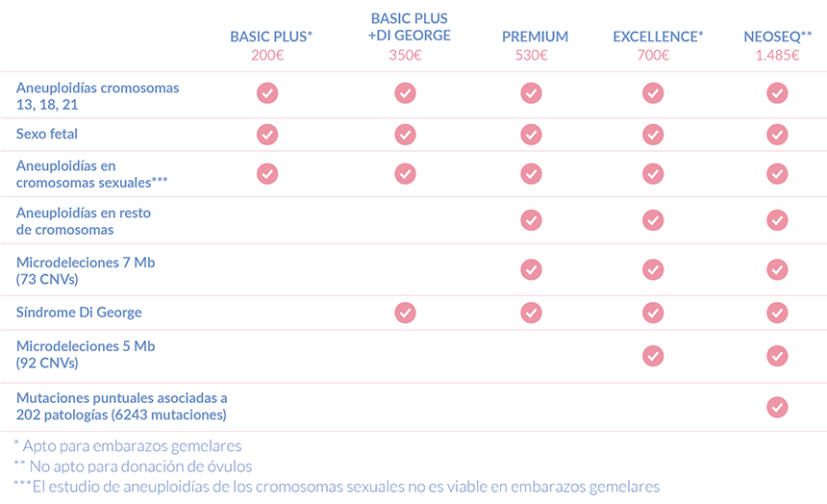Screen dimensions: 827x504
Task: Click the BASIC PLUS +DI GEORGE header
Action: (409, 27)
